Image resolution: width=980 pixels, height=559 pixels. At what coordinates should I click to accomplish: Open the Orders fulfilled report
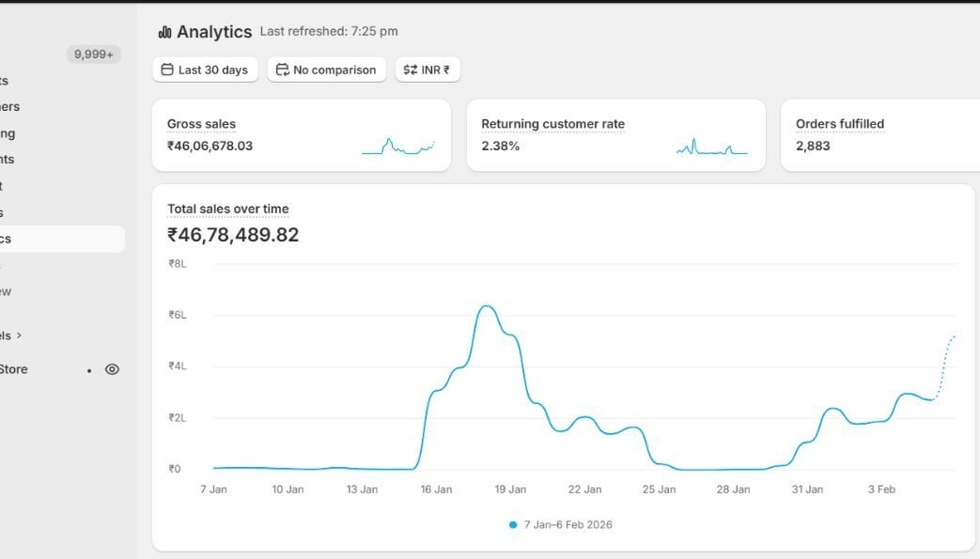coord(840,124)
